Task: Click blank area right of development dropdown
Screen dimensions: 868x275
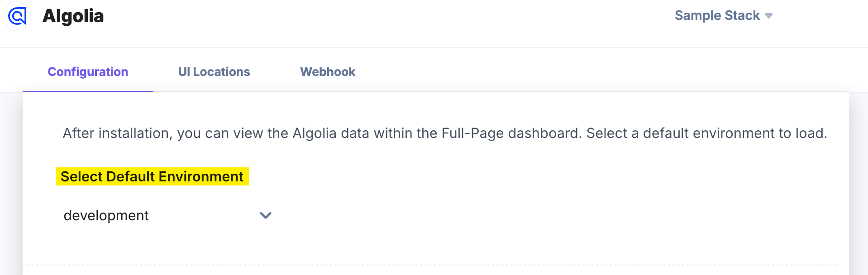Action: 498,215
